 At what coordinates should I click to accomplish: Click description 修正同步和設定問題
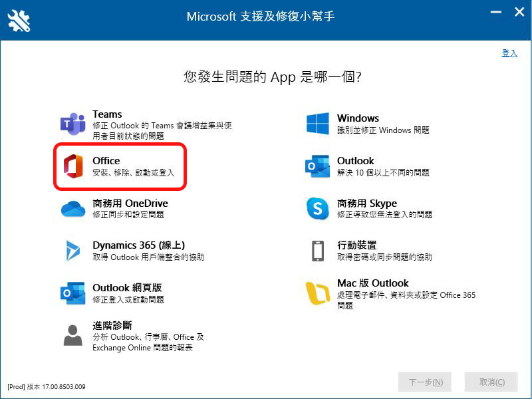pyautogui.click(x=128, y=215)
